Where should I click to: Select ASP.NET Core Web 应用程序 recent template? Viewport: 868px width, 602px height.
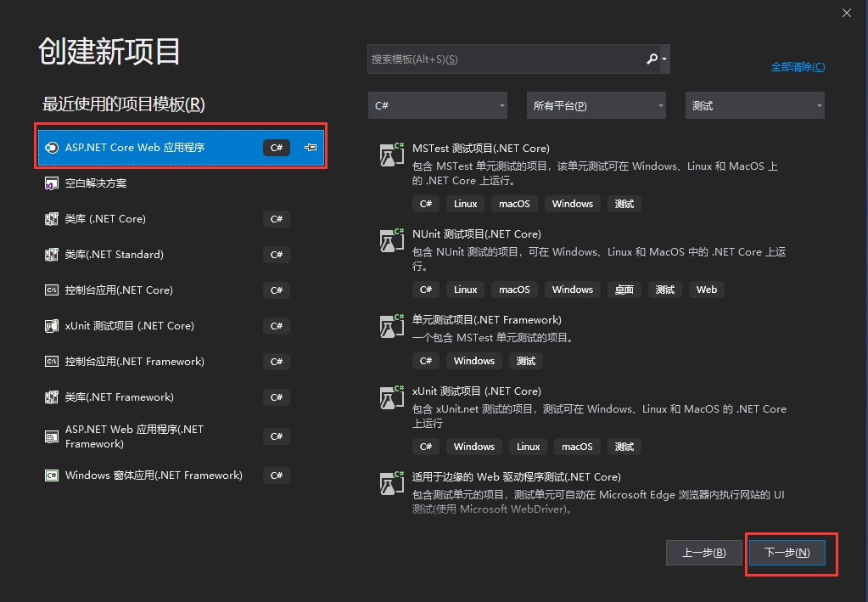coord(181,147)
